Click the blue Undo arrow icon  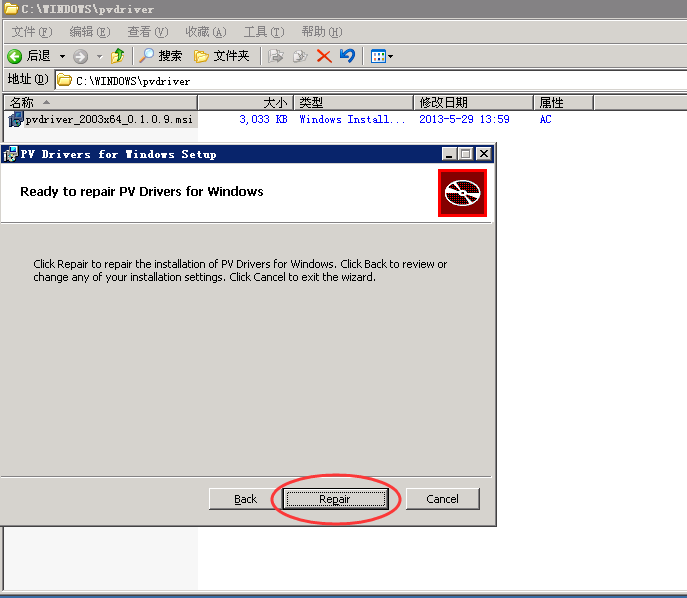(347, 56)
